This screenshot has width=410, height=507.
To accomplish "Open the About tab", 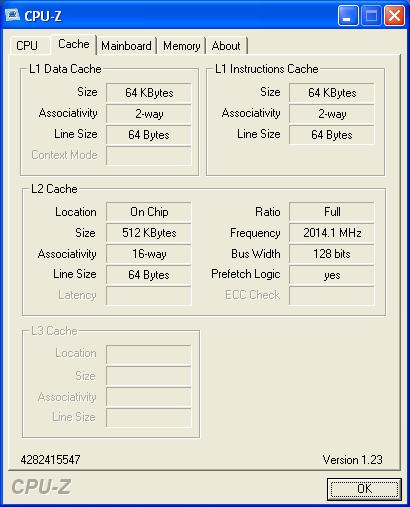I will (226, 46).
